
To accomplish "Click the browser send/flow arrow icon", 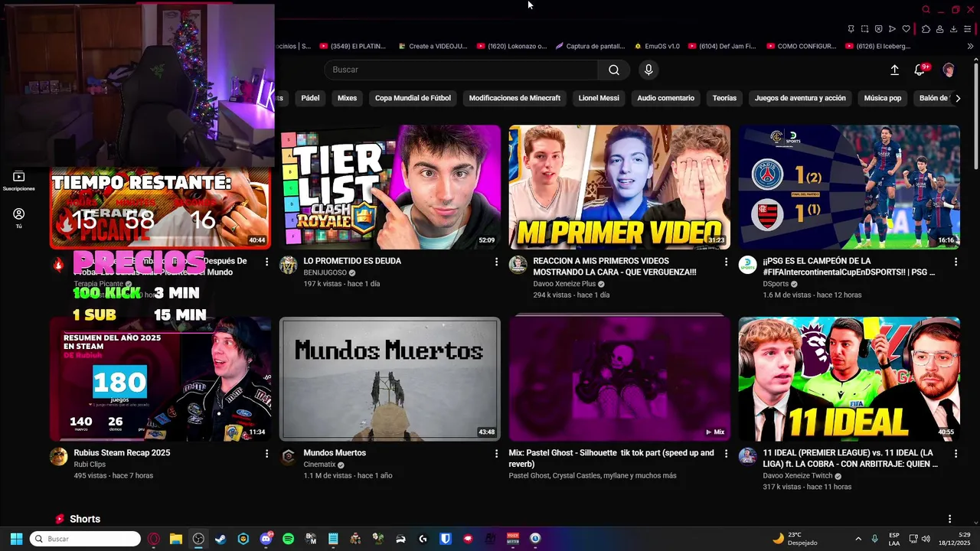I will (x=892, y=29).
